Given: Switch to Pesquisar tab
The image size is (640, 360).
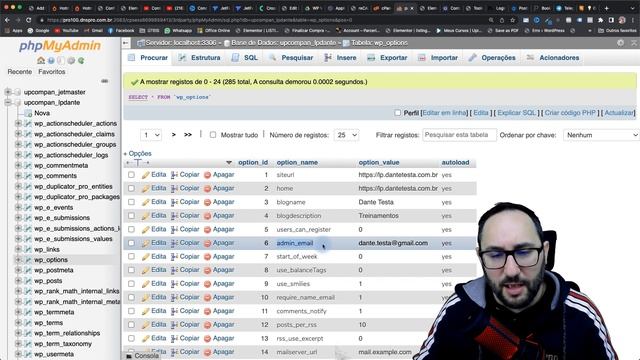Looking at the screenshot, I should 291,58.
